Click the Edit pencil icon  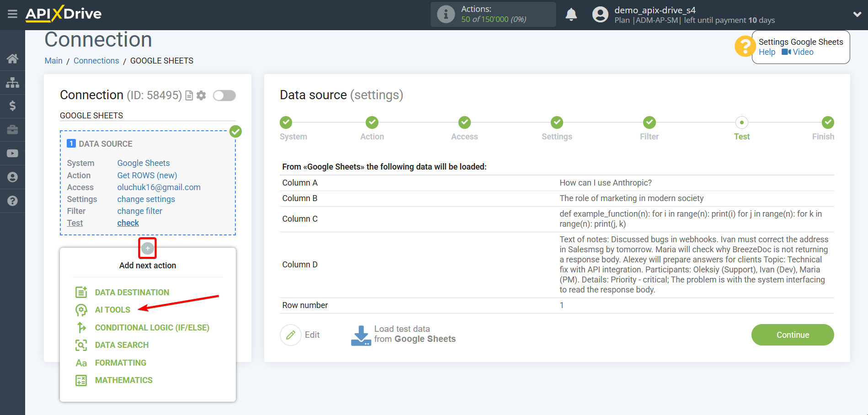[x=291, y=335]
